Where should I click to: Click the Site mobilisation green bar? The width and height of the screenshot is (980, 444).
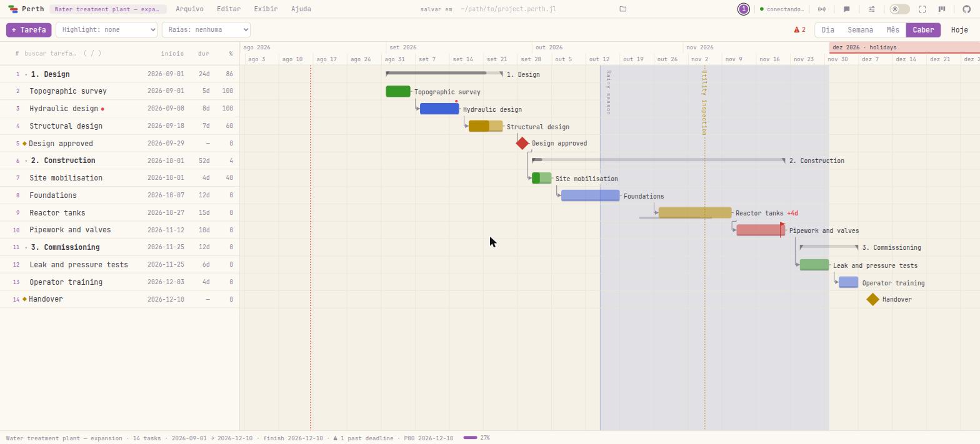542,178
